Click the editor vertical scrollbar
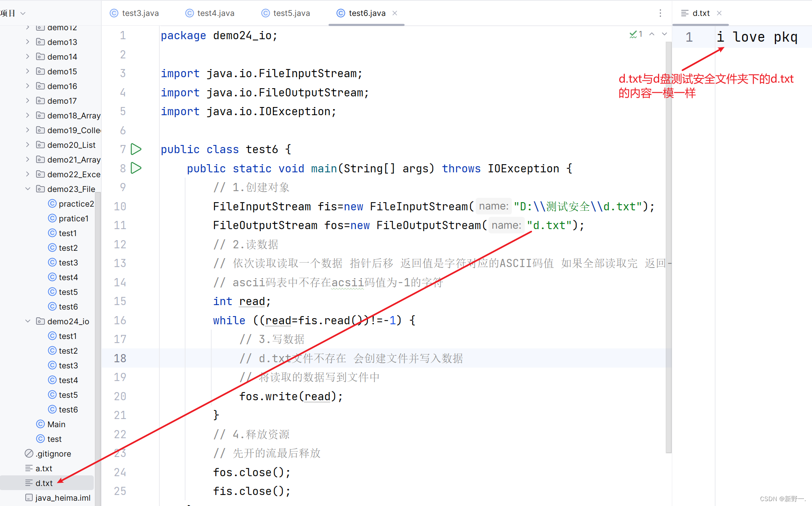Screen dimensions: 812x506 (x=669, y=245)
